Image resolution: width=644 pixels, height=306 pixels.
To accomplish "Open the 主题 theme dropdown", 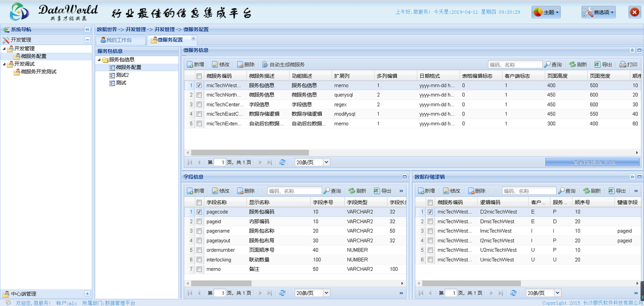I will [x=546, y=12].
